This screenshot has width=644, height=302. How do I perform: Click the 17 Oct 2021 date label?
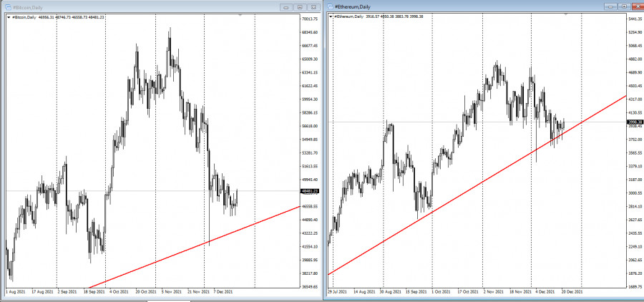tap(469, 292)
